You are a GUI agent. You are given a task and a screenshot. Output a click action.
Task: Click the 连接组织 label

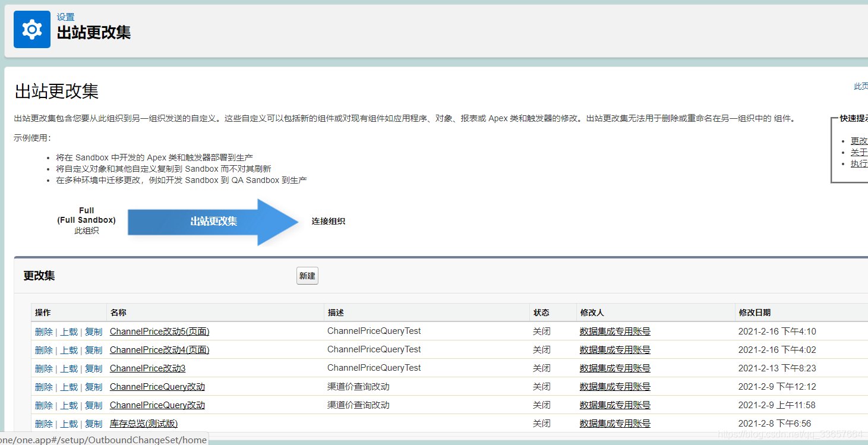coord(328,221)
